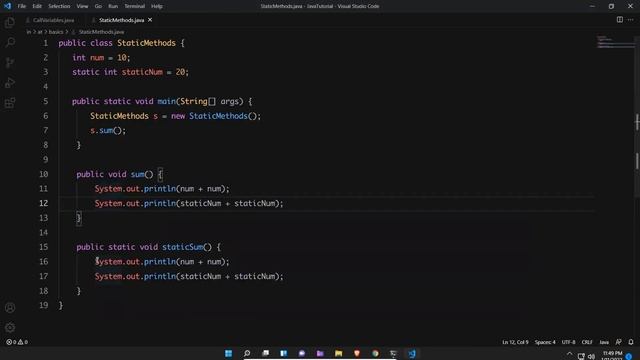This screenshot has height=360, width=640.
Task: Open the Accounts menu icon
Action: pyautogui.click(x=10, y=308)
